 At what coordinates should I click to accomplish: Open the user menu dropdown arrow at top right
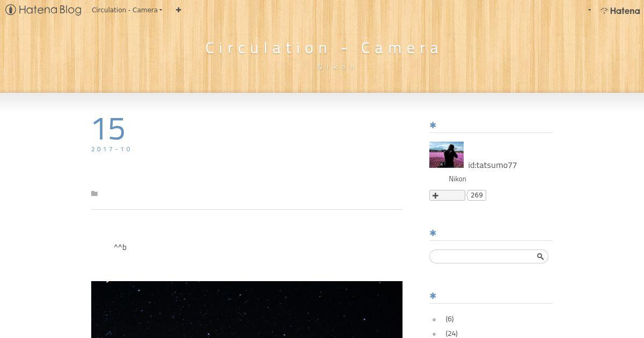coord(589,10)
